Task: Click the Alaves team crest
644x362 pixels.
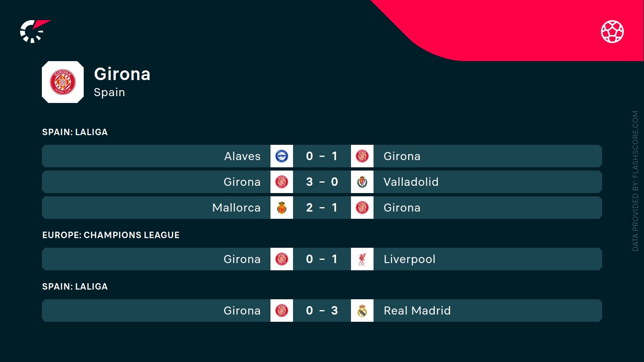Action: [x=282, y=156]
